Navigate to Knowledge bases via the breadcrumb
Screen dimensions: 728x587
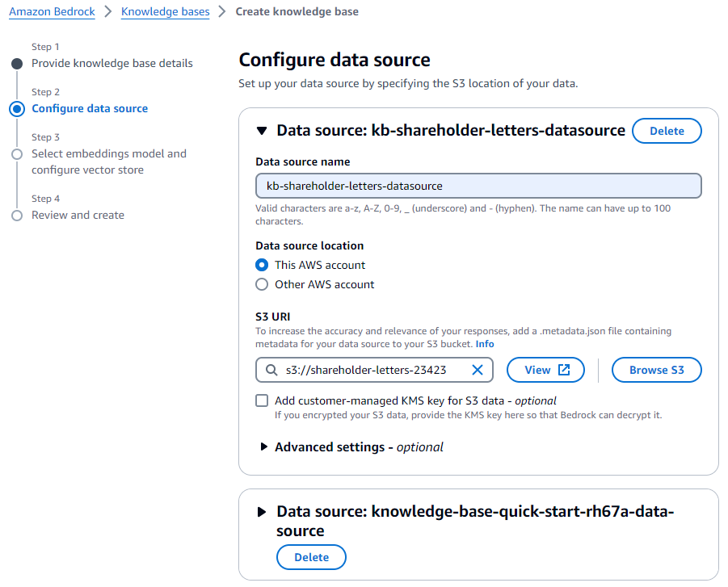pyautogui.click(x=165, y=11)
